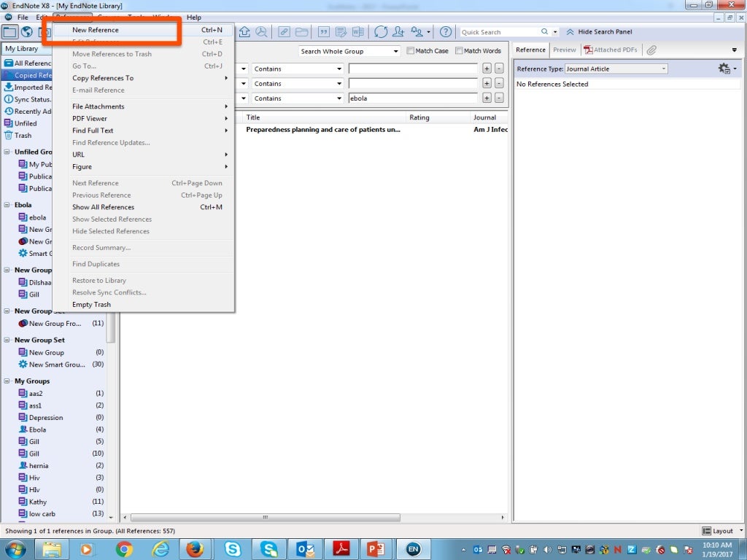
Task: Open the reference panel gear settings icon
Action: pyautogui.click(x=724, y=69)
